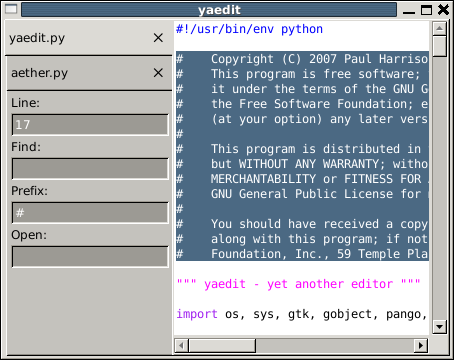454x360 pixels.
Task: Click the vertical scrollbar up arrow
Action: 439,28
